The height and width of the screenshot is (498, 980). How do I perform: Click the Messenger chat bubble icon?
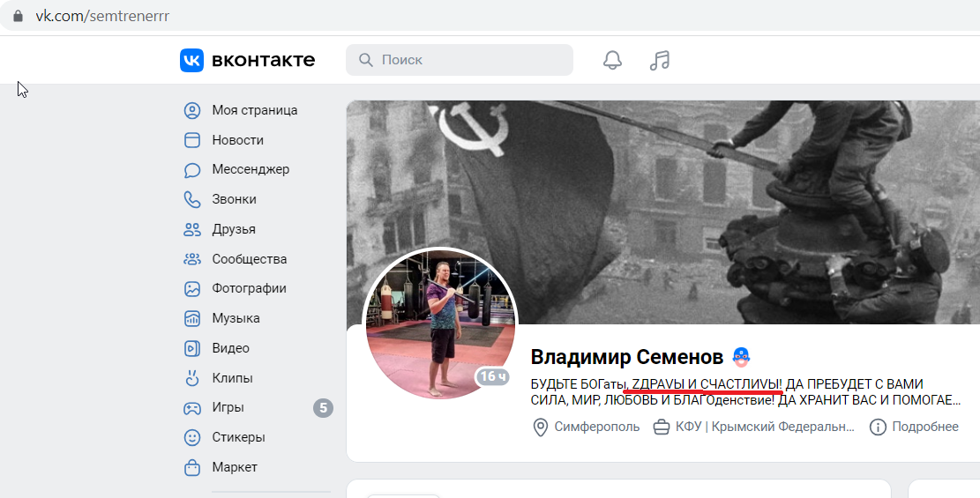click(192, 170)
